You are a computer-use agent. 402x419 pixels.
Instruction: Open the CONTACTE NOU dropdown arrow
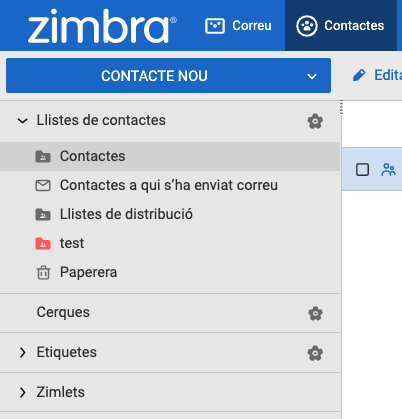coord(312,76)
